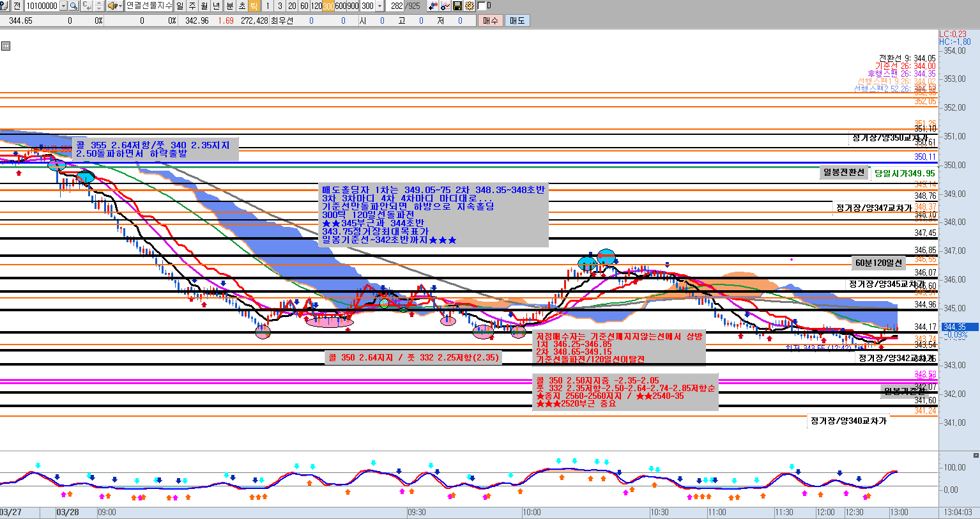Choose the 3 tick interval button
This screenshot has width=980, height=519.
coord(279,6)
